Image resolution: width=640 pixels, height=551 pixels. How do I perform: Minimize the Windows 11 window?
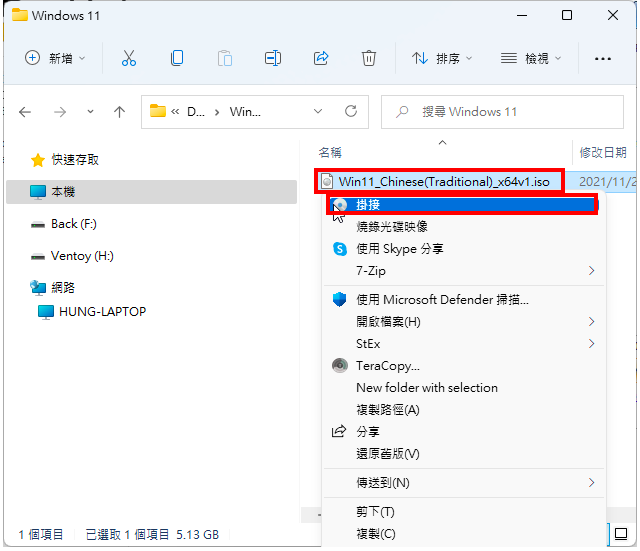[x=522, y=16]
